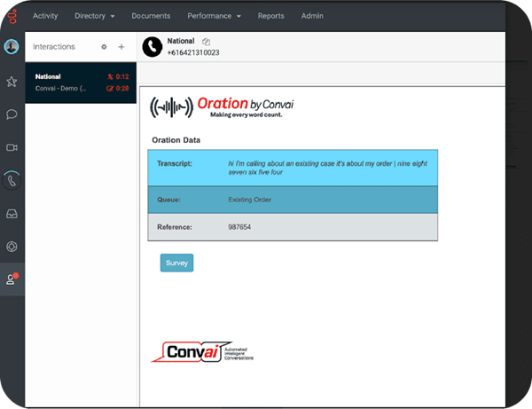This screenshot has height=409, width=532.
Task: Click red edit wrap-up icon 0:28
Action: (110, 89)
